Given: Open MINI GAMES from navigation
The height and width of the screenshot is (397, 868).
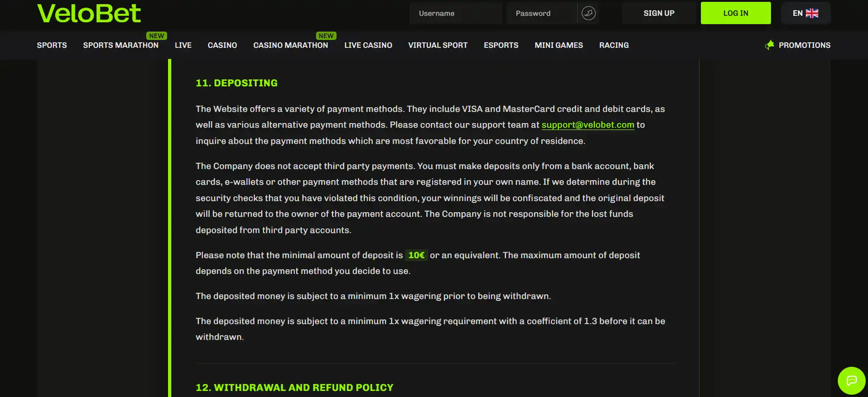Looking at the screenshot, I should tap(559, 45).
